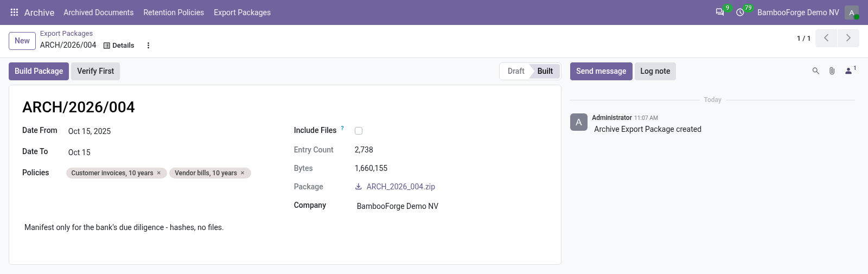This screenshot has height=274, width=868.
Task: Toggle the Include Files checkbox
Action: coord(359,131)
